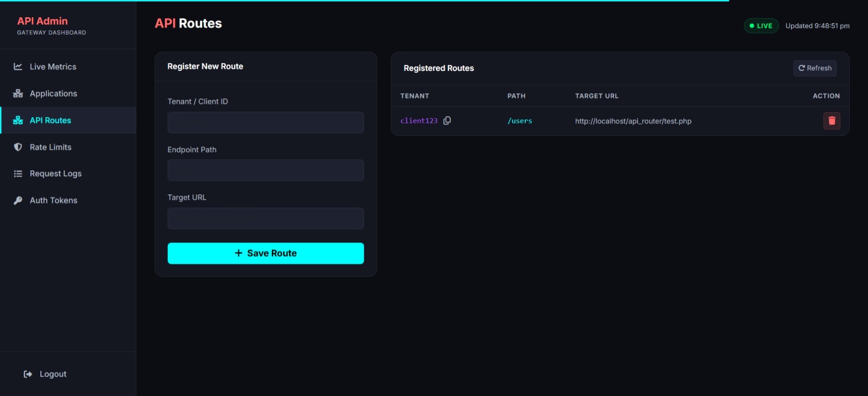Select the Target URL input field
Image resolution: width=868 pixels, height=396 pixels.
pyautogui.click(x=265, y=218)
